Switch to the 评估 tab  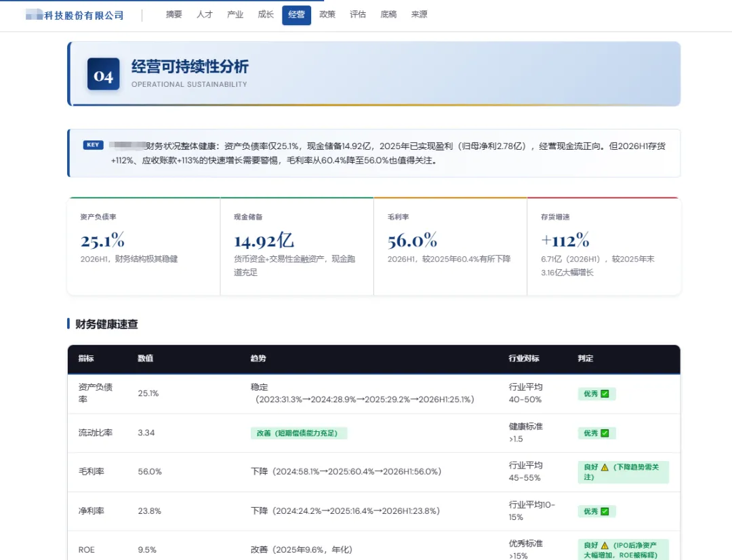[358, 14]
